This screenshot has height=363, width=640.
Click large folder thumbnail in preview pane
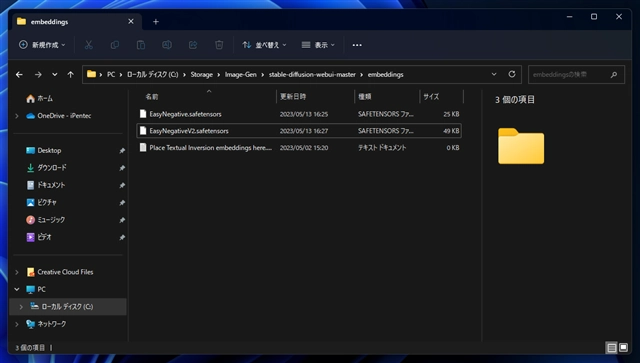[521, 146]
